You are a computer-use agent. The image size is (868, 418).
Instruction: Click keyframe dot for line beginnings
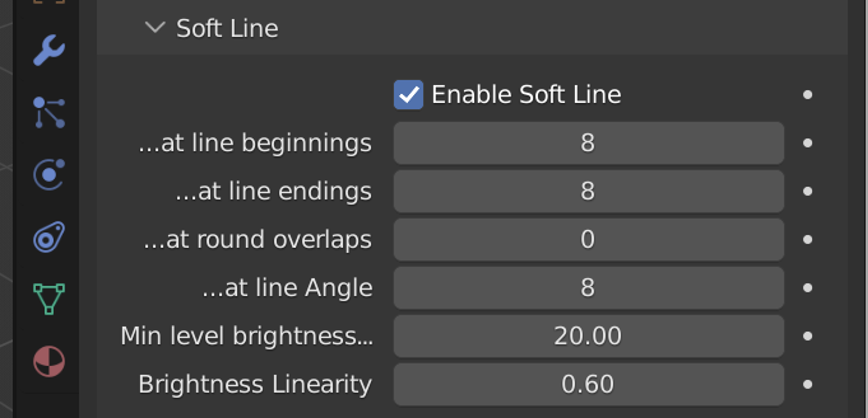[x=807, y=143]
